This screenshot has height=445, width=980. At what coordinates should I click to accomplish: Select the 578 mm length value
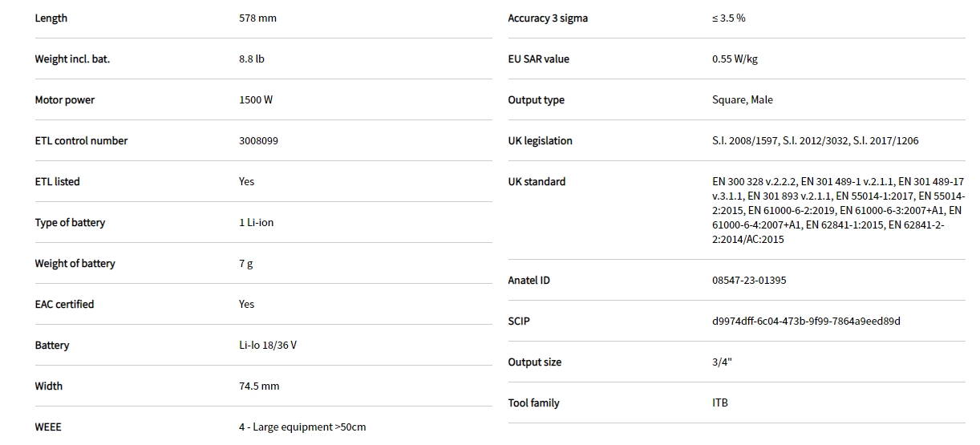point(257,18)
